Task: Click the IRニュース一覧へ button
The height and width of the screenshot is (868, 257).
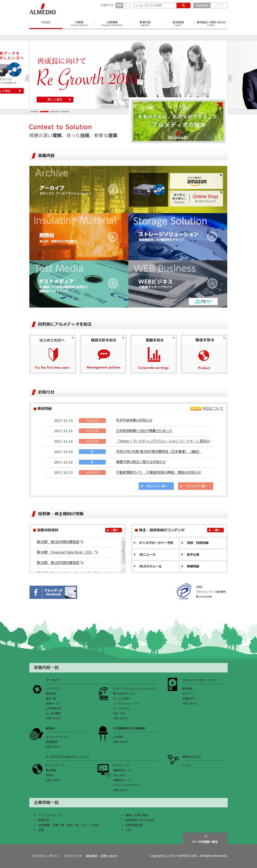Action: (156, 486)
